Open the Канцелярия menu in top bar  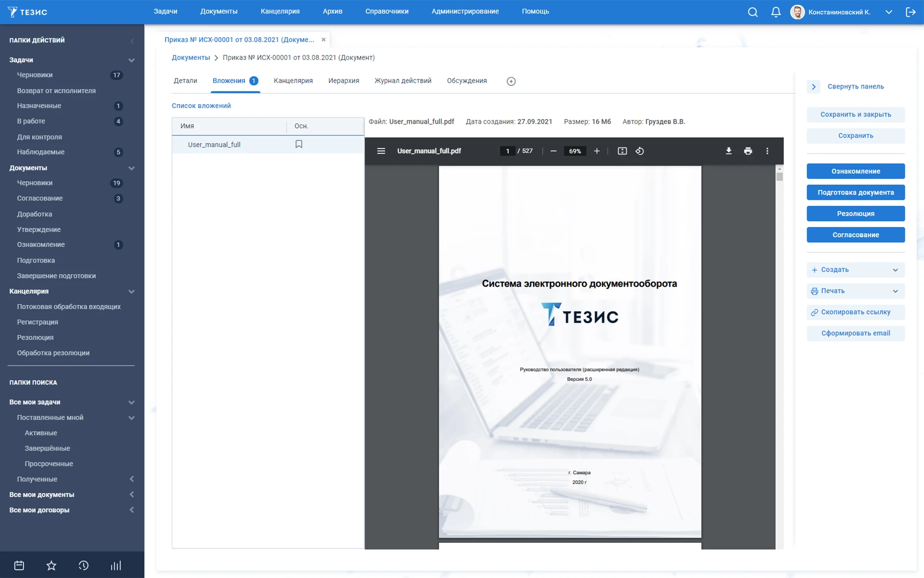click(280, 11)
